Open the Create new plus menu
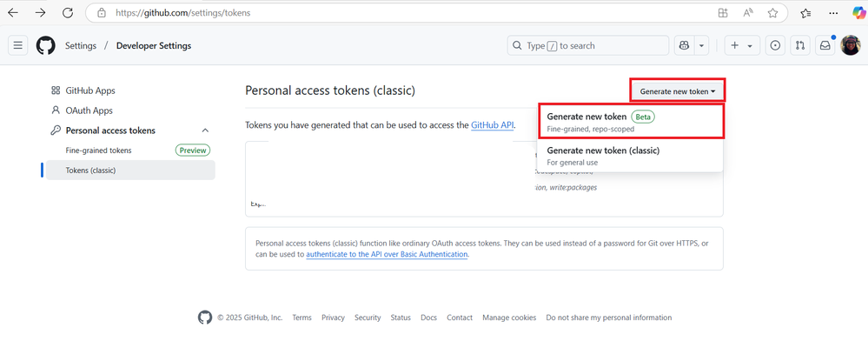This screenshot has height=348, width=868. [742, 46]
